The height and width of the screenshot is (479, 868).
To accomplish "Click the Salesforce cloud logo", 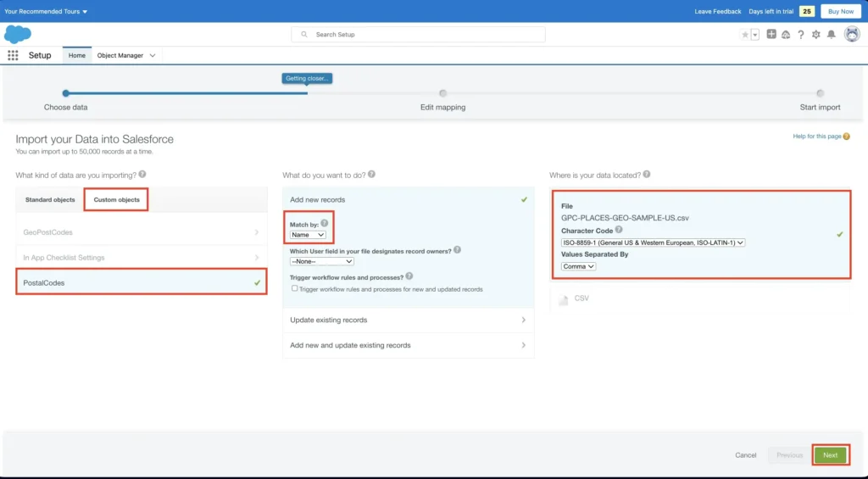I will (x=18, y=34).
